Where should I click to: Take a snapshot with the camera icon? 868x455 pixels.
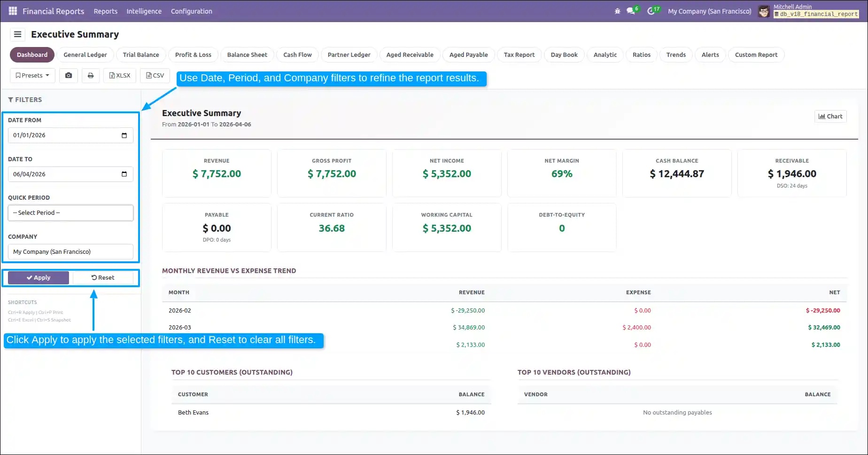pos(69,75)
